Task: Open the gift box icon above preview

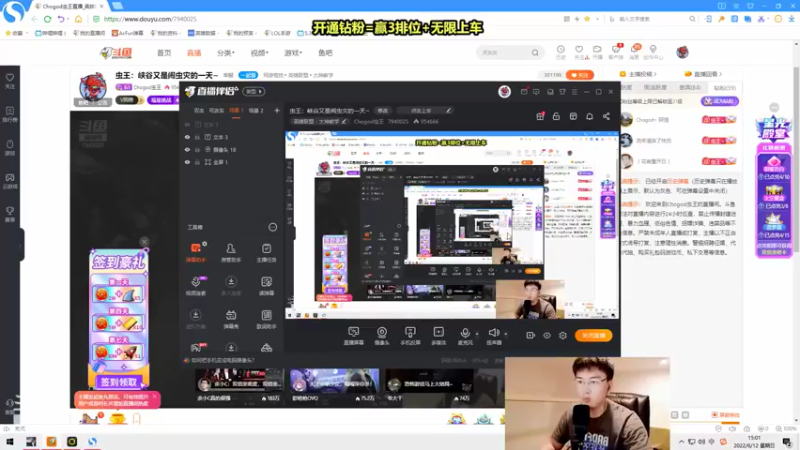Action: pyautogui.click(x=540, y=116)
